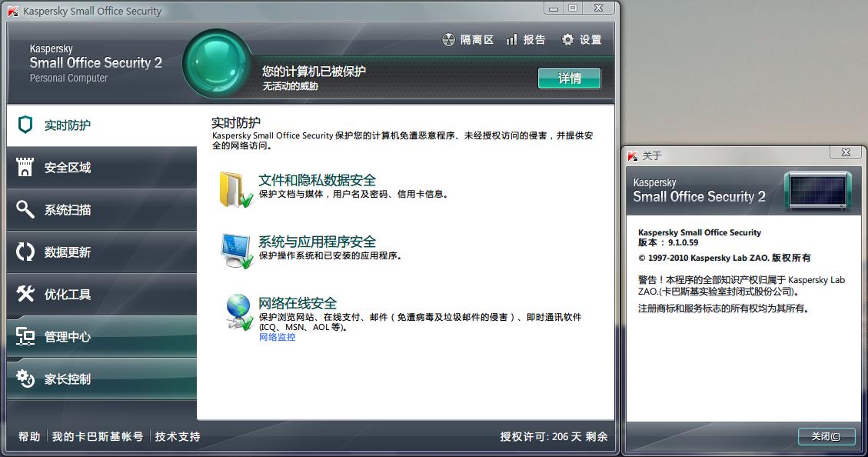Click the gears icon for 家长控制
868x457 pixels.
25,379
